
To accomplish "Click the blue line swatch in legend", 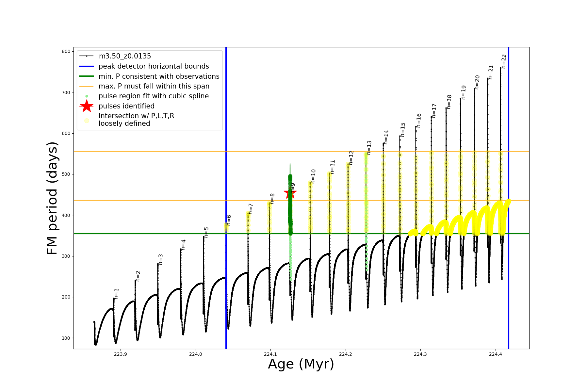I will pyautogui.click(x=87, y=66).
